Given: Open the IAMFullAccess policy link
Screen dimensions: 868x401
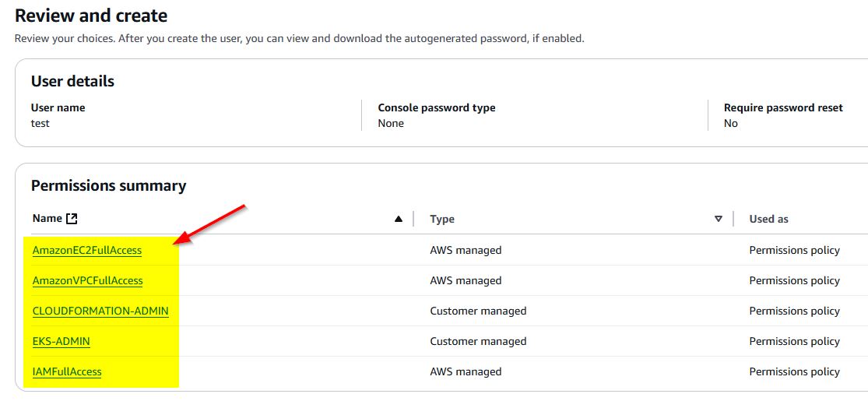Looking at the screenshot, I should coord(67,371).
